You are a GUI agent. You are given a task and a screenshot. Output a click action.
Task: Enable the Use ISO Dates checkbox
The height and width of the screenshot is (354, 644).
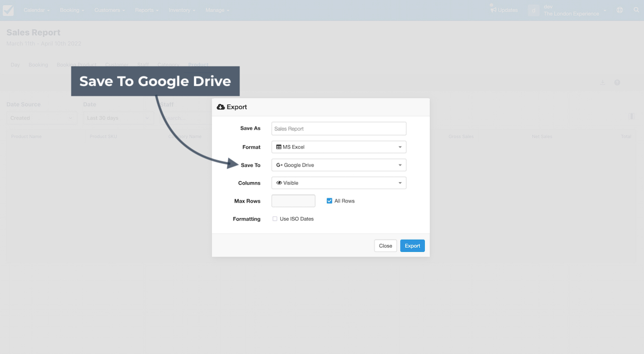click(275, 219)
